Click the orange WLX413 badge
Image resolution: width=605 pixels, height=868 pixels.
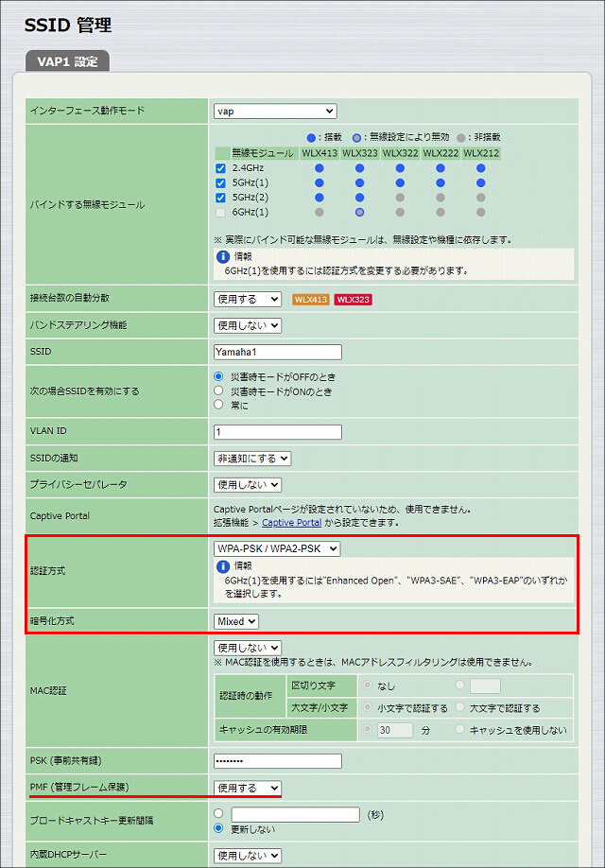pyautogui.click(x=310, y=300)
